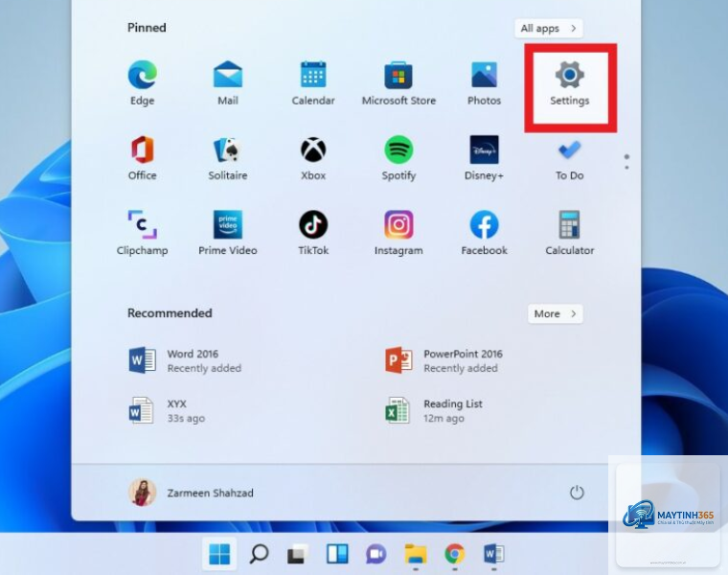Open Teams Chat on taskbar
The image size is (728, 575).
pos(376,554)
